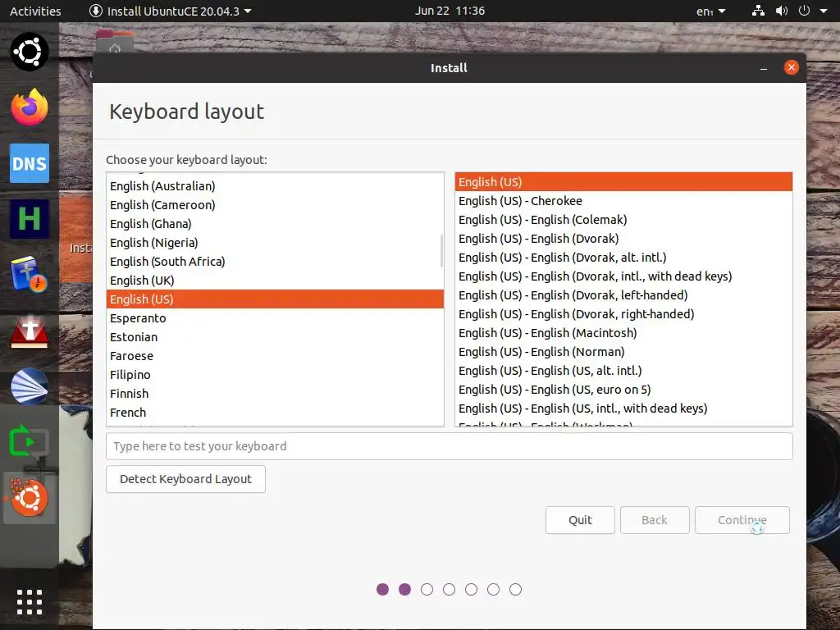The image size is (840, 630).
Task: Select English (Ghana) layout
Action: click(x=275, y=224)
